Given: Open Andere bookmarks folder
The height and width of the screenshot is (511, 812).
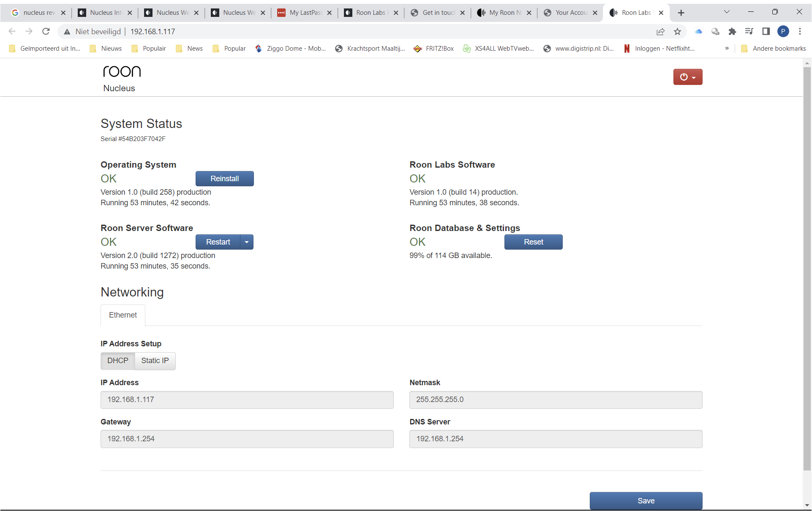Looking at the screenshot, I should point(773,49).
